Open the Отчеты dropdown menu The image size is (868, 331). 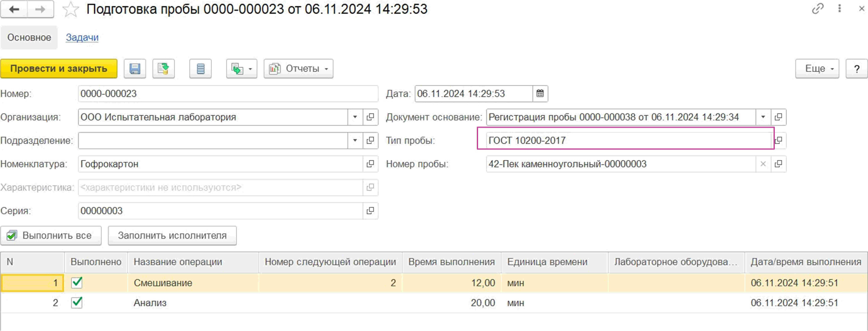298,69
